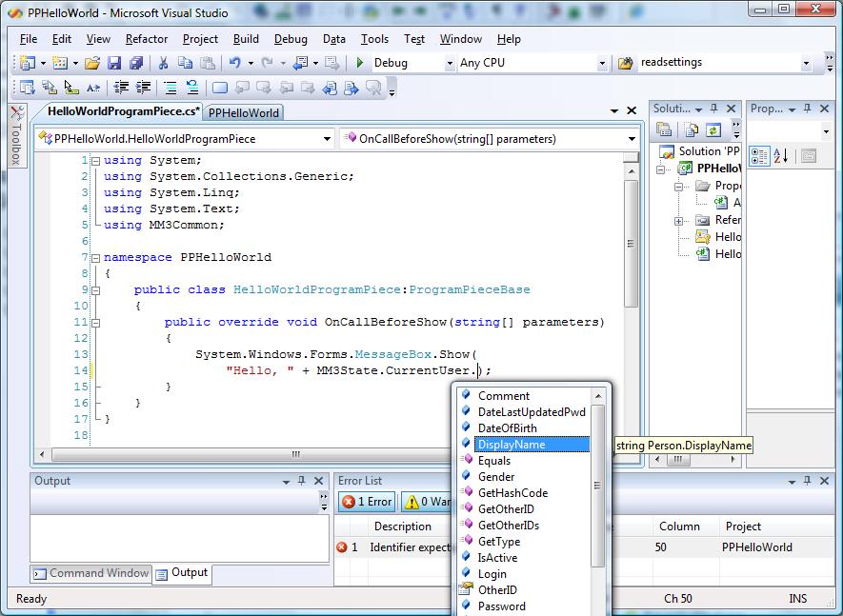Click the code editor vertical scrollbar thumb

click(632, 244)
